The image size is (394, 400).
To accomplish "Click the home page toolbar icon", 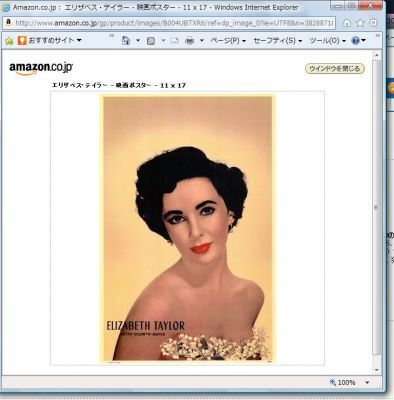I will click(126, 41).
